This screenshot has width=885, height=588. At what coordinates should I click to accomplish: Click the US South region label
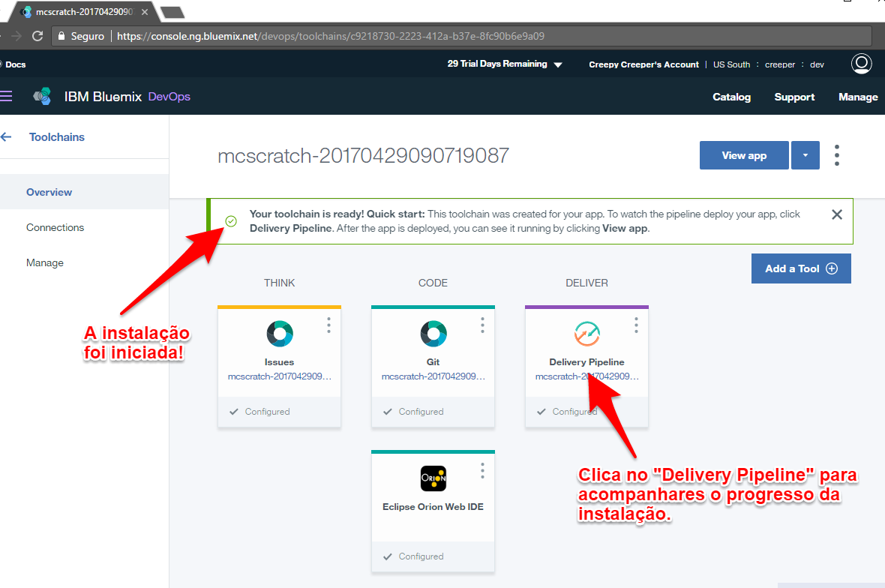click(731, 64)
